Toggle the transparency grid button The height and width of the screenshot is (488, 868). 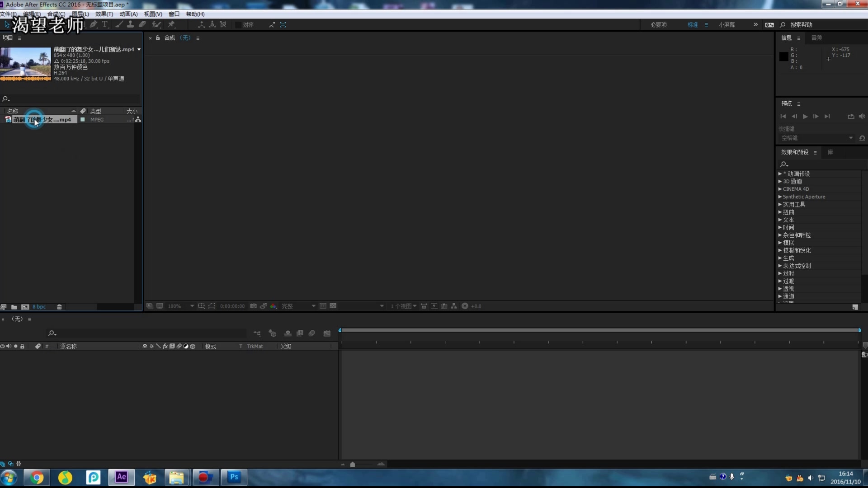(x=333, y=306)
